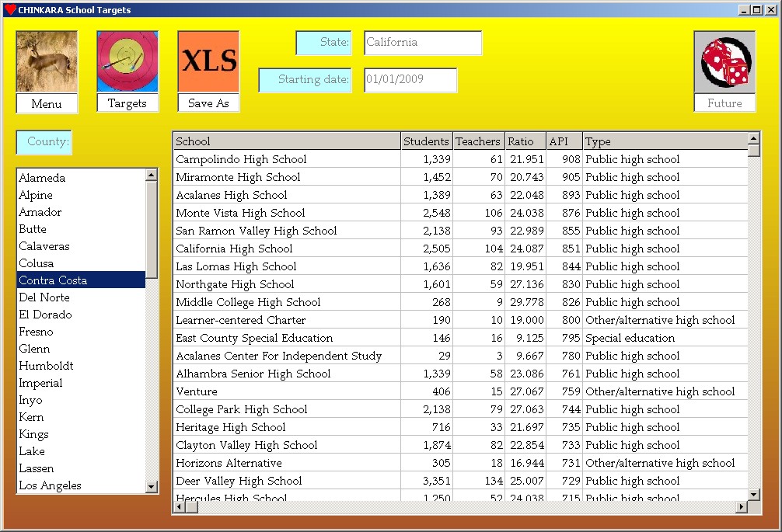The image size is (782, 532).
Task: Select Los Angeles in county list
Action: click(51, 485)
